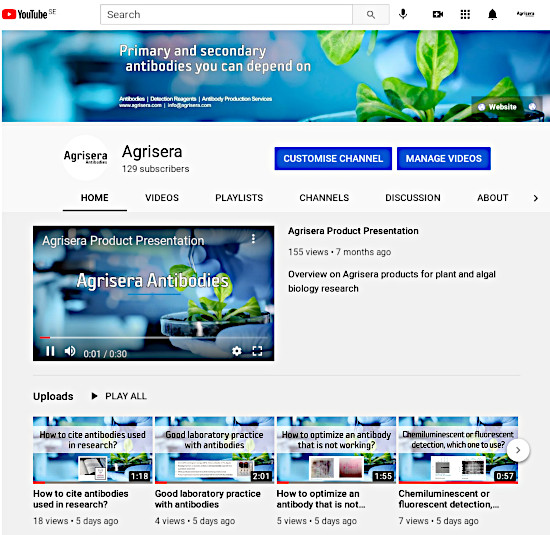Switch to the HOME tab
This screenshot has height=535, width=550.
click(95, 198)
